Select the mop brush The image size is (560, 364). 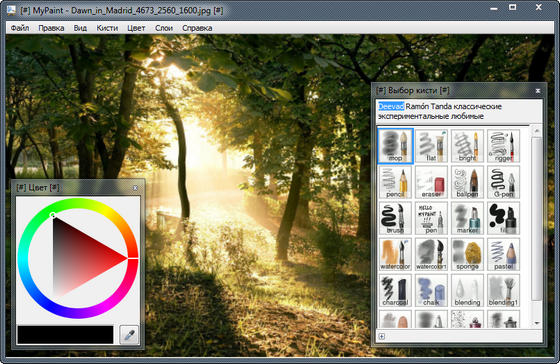(x=395, y=146)
